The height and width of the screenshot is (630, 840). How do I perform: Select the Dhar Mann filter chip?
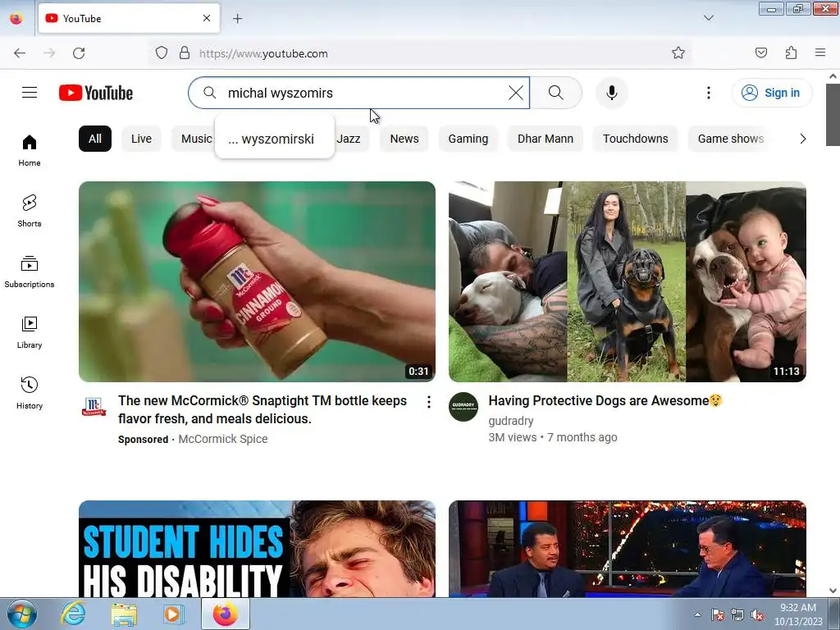546,139
